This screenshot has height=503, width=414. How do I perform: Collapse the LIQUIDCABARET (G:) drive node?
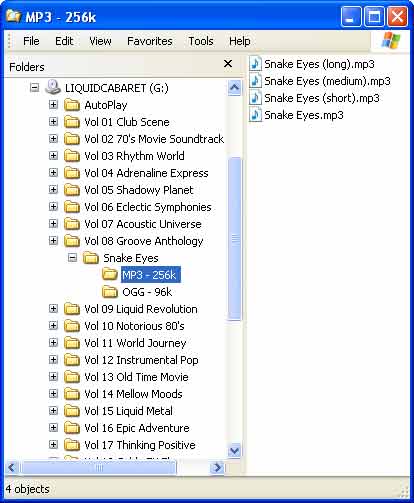(34, 88)
